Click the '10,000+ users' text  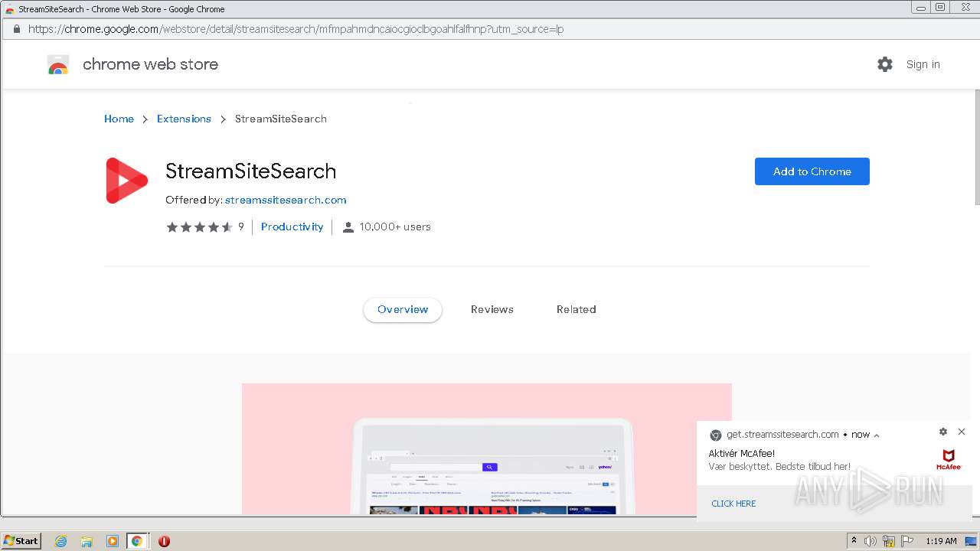(x=395, y=227)
